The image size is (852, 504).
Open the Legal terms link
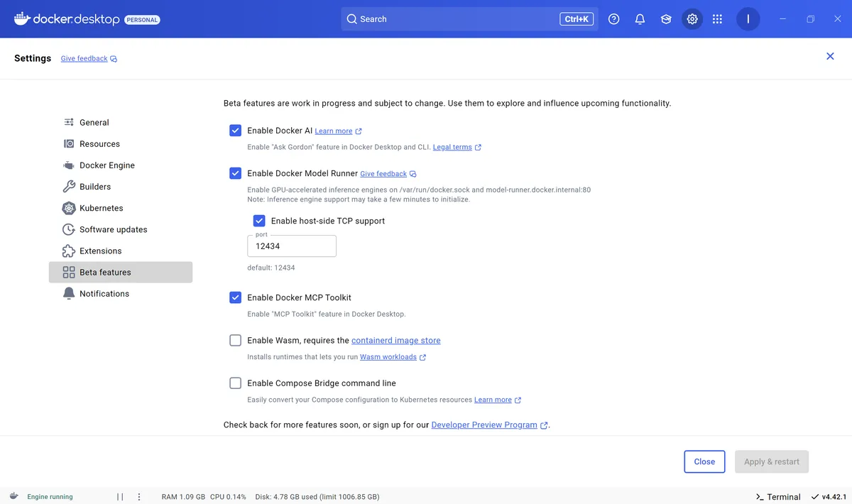coord(452,148)
